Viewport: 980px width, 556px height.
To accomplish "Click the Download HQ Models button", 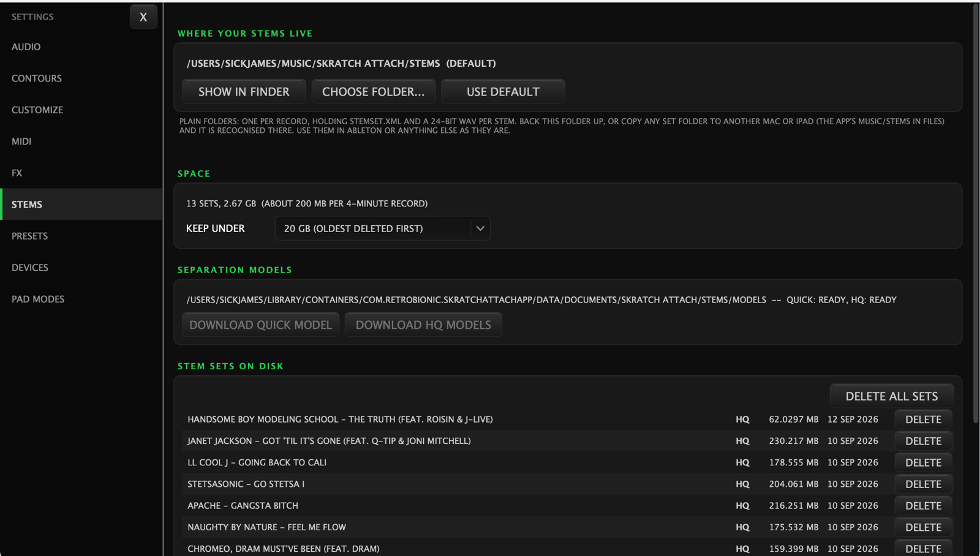I will 423,325.
